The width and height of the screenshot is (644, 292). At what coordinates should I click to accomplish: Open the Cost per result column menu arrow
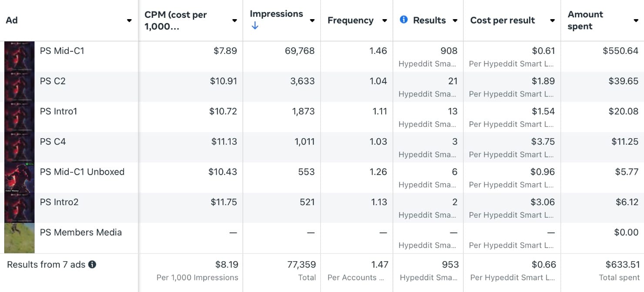(x=553, y=20)
